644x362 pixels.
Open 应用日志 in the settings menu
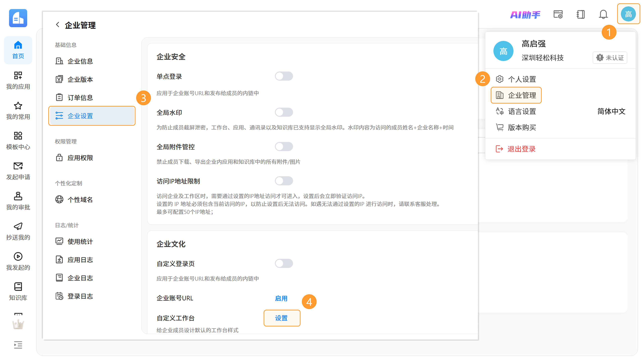(x=92, y=260)
